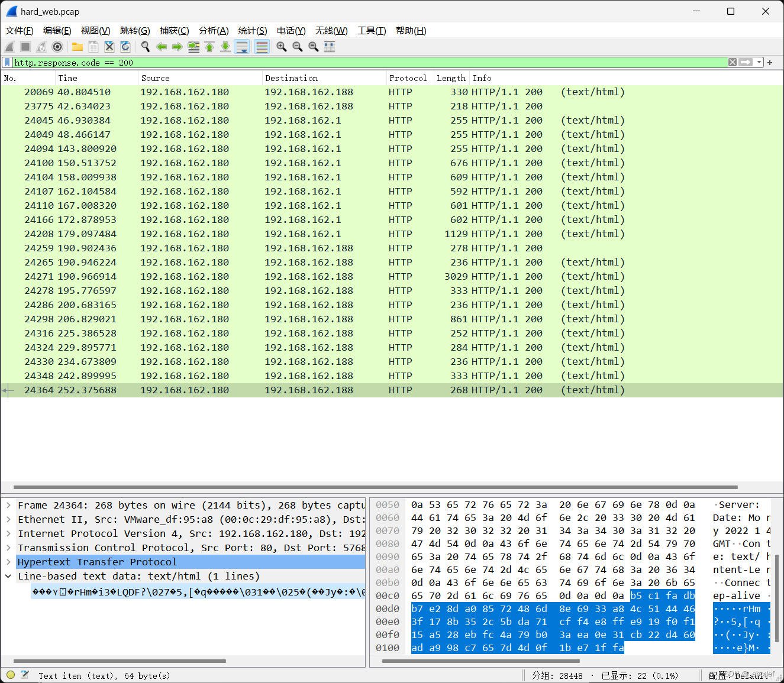Sort by the Info column header

point(626,78)
